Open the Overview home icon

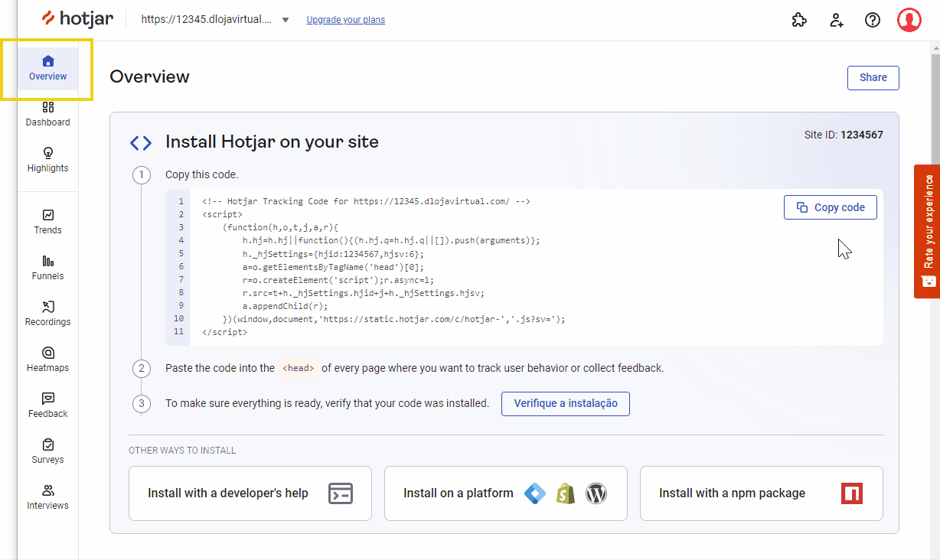point(48,61)
